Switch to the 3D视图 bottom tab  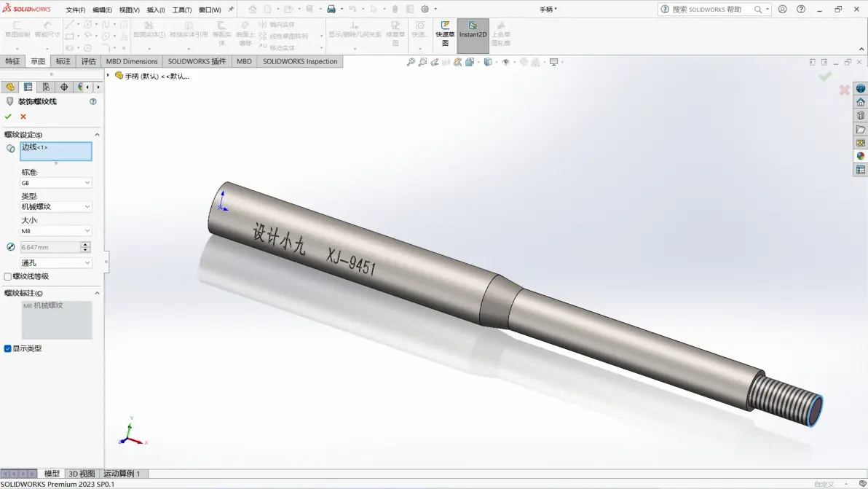tap(81, 474)
